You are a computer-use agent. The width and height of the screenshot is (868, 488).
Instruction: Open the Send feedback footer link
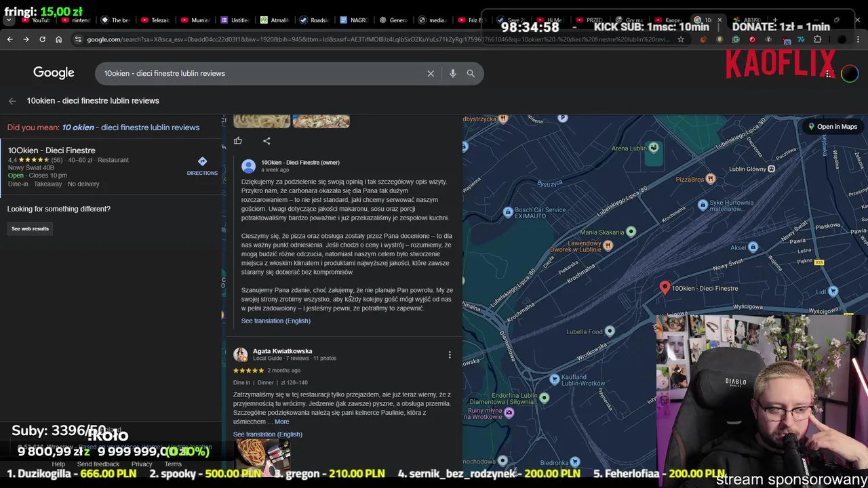(98, 464)
